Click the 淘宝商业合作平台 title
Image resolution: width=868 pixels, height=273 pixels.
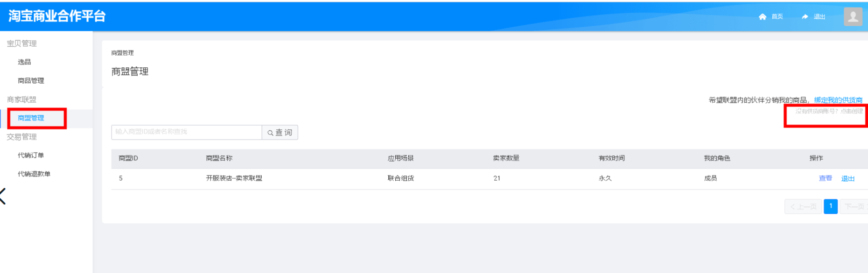(57, 16)
